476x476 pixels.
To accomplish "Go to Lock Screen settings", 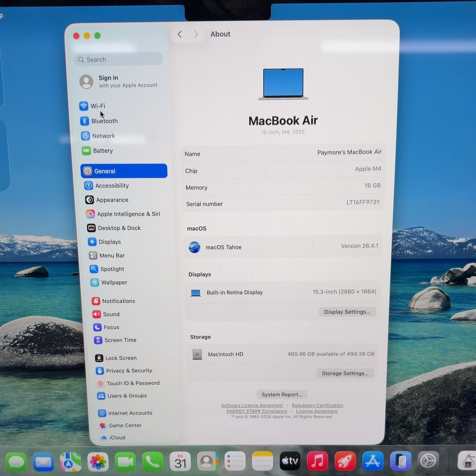I will click(116, 358).
